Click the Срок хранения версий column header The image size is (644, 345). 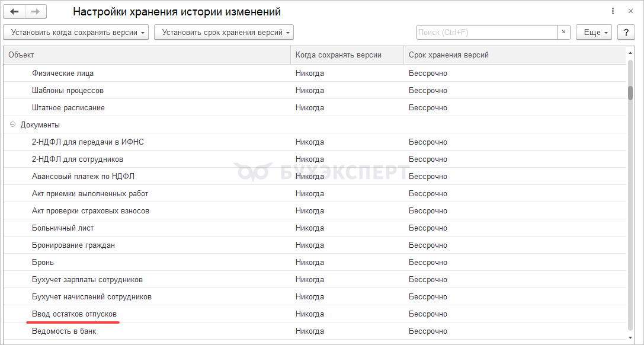(x=515, y=55)
